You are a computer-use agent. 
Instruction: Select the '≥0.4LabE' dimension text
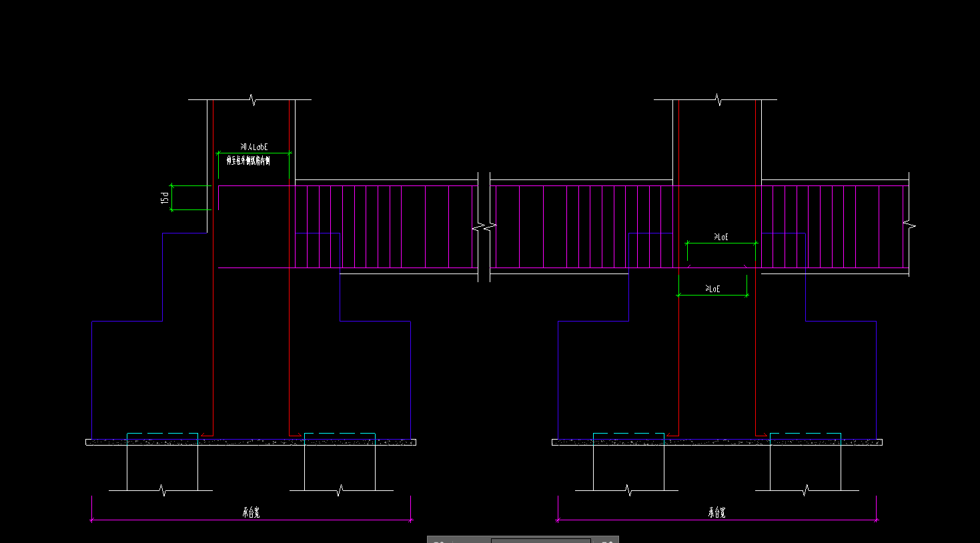[x=254, y=147]
